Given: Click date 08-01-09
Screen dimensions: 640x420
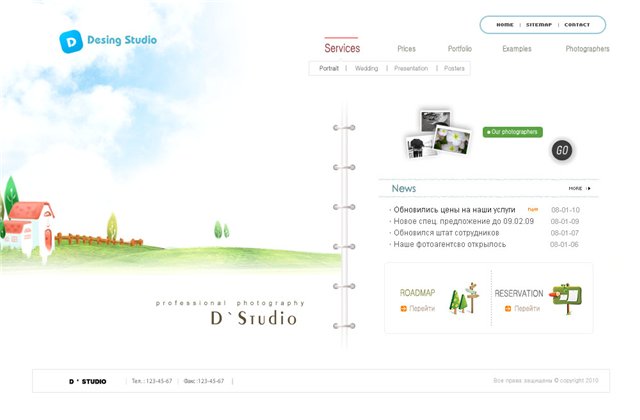Looking at the screenshot, I should tap(565, 221).
